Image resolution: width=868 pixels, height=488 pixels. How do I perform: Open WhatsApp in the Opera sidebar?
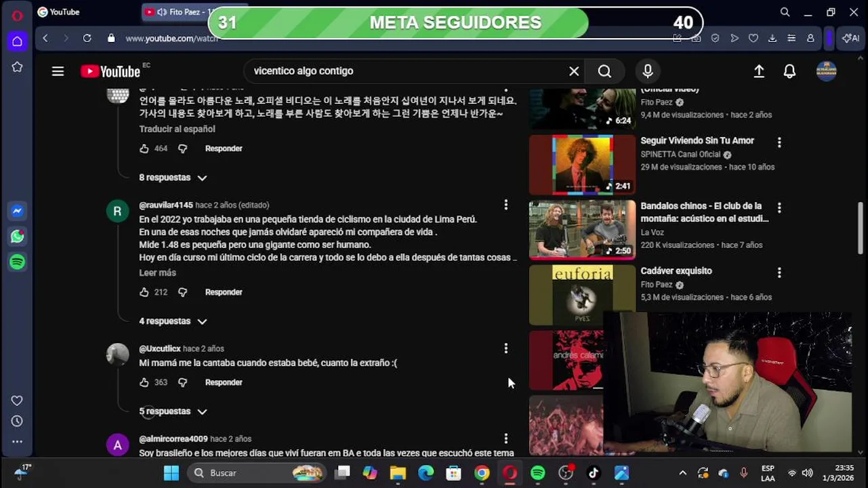18,237
